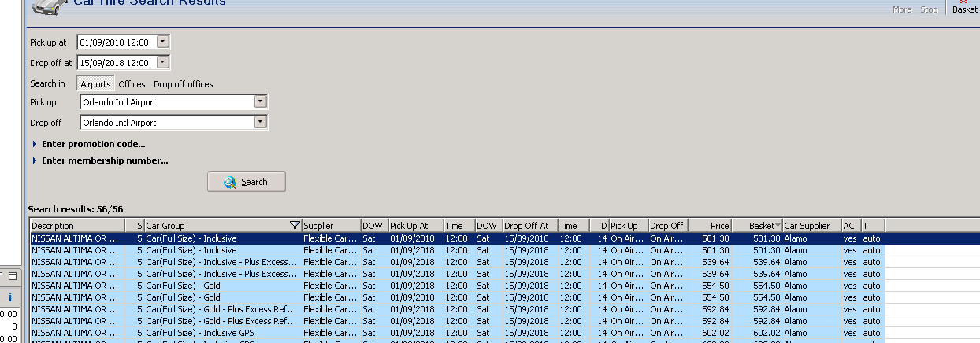Expand Enter membership number section
The width and height of the screenshot is (980, 343).
99,160
